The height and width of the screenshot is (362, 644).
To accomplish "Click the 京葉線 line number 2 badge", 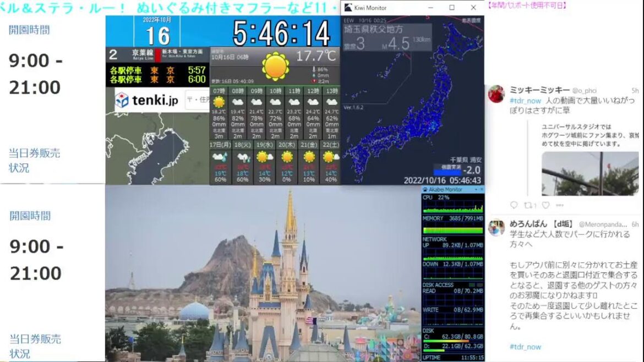I will pyautogui.click(x=113, y=55).
